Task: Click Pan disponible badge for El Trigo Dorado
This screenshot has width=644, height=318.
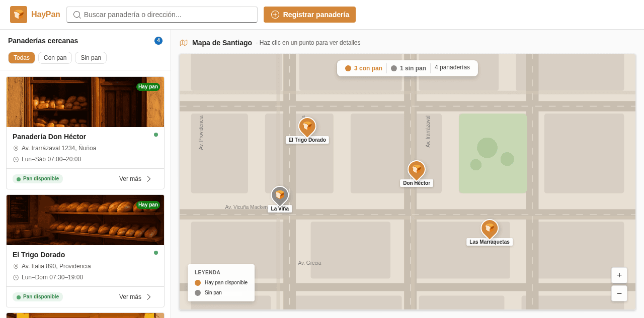Action: (38, 297)
